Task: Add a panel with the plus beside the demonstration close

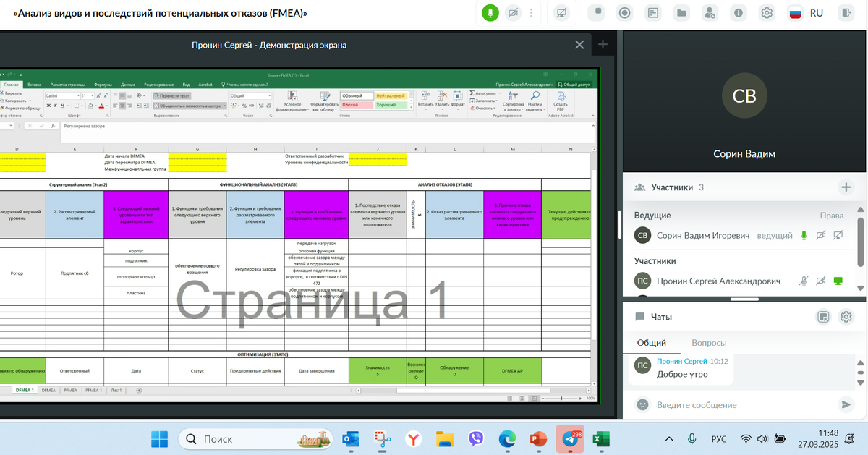Action: pos(603,45)
